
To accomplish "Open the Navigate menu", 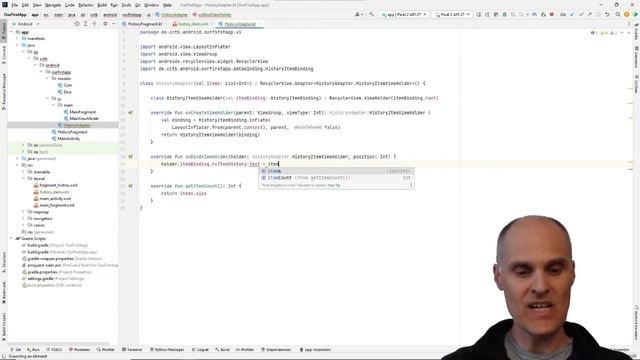I will [x=53, y=5].
